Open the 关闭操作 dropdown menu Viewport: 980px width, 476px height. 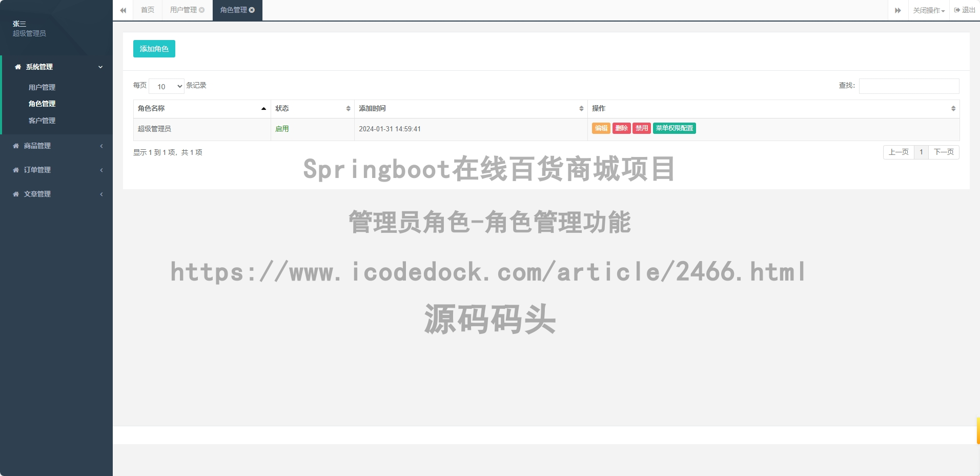[929, 10]
